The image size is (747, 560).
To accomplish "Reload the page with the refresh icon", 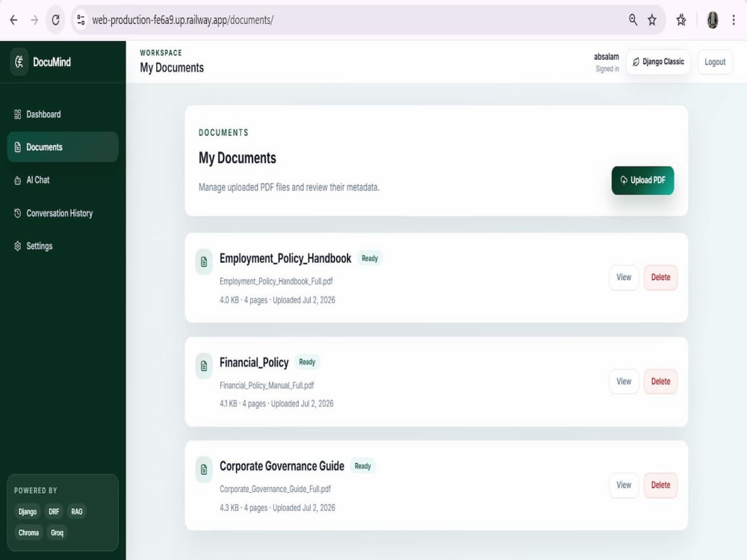I will (56, 20).
